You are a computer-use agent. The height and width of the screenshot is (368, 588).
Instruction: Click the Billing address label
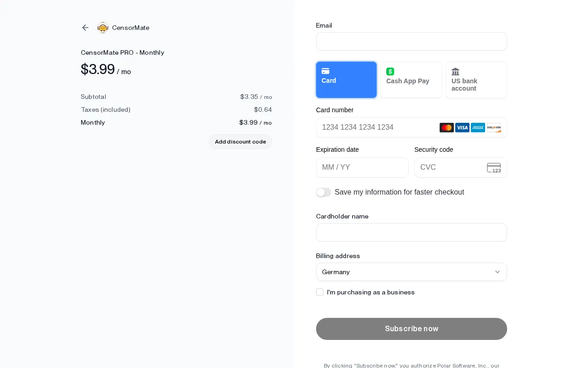coord(338,256)
